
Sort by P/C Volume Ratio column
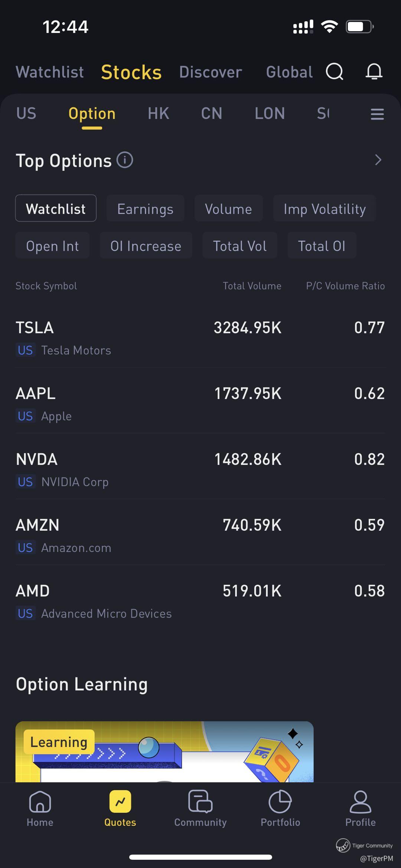345,286
